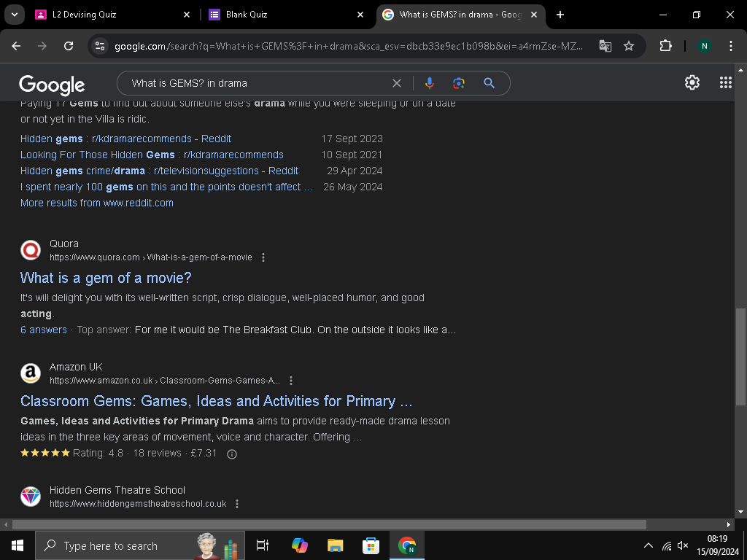Open the 6 answers link
747x560 pixels.
(x=44, y=330)
